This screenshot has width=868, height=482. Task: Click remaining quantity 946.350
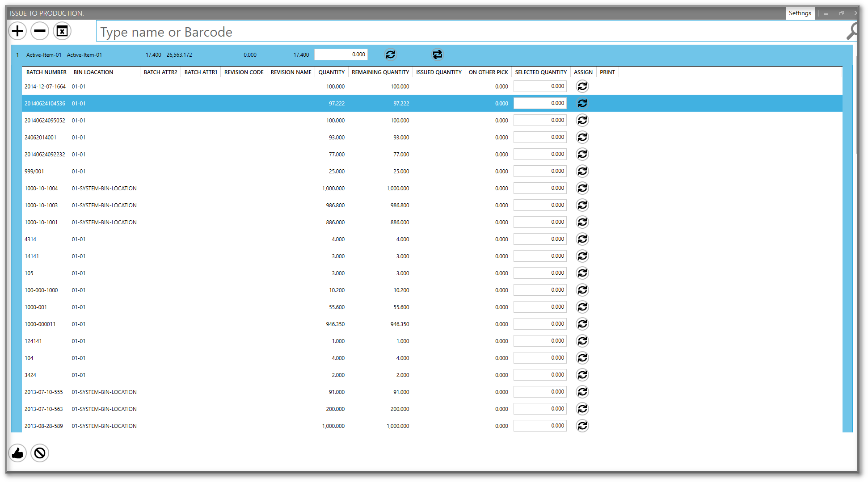400,324
